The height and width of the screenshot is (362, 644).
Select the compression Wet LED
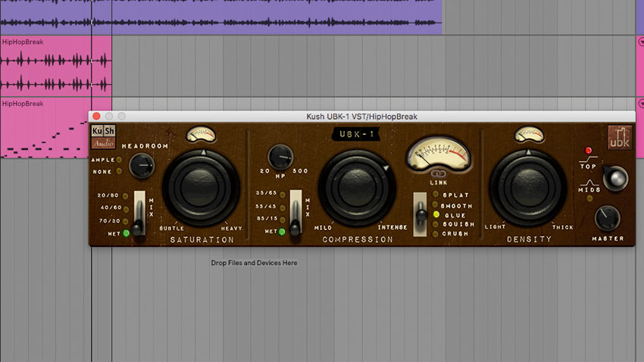coord(282,232)
